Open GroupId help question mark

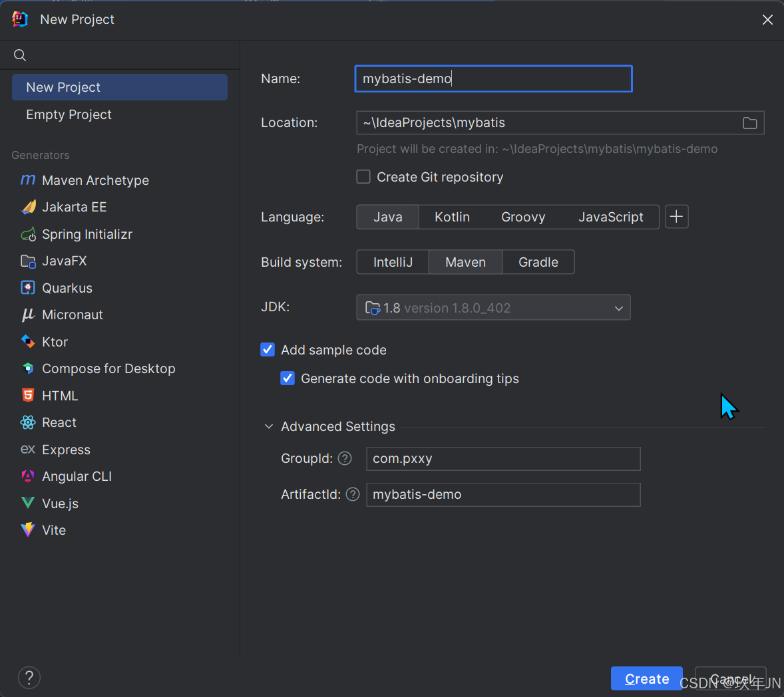click(345, 458)
